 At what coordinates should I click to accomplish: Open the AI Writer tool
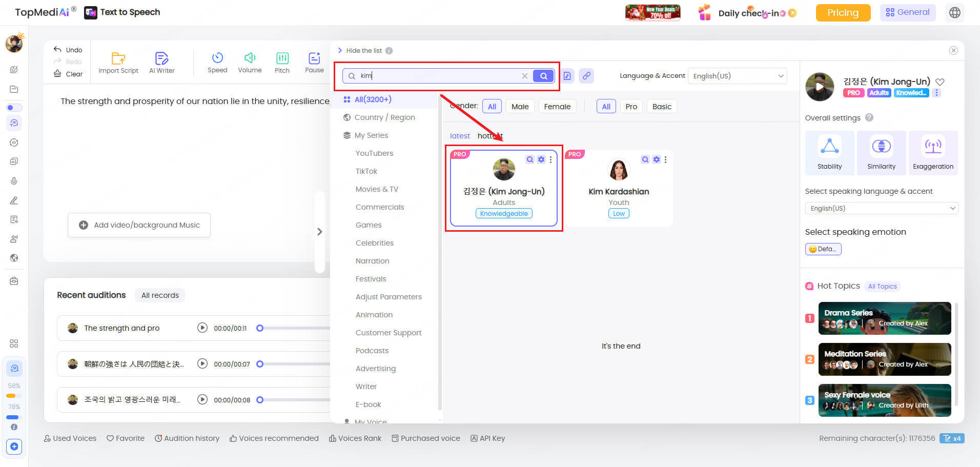[161, 63]
